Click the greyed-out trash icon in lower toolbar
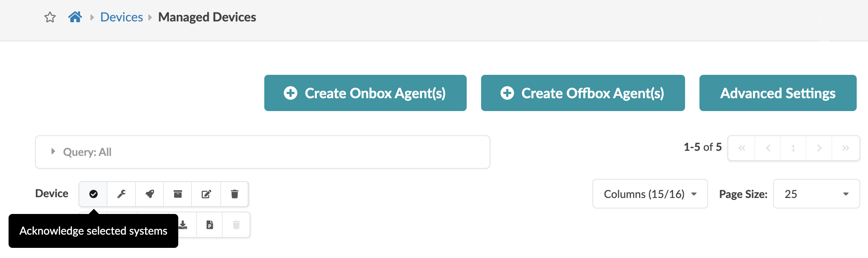 [236, 225]
